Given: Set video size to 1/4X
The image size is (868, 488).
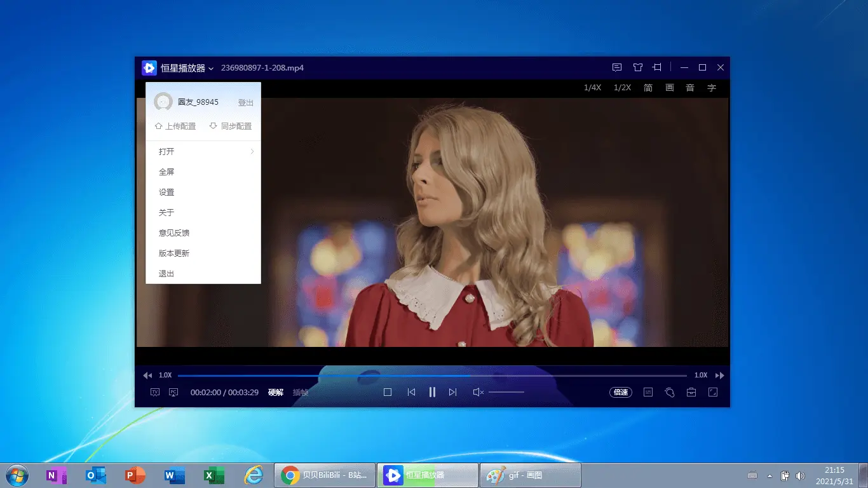Looking at the screenshot, I should (x=592, y=88).
